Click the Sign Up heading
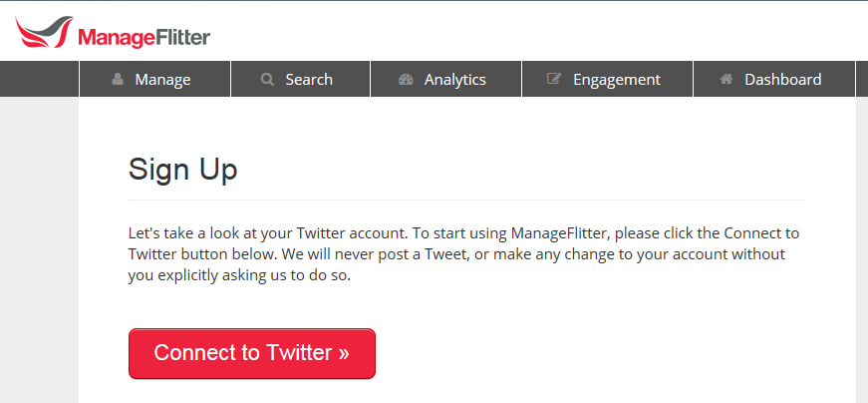The image size is (868, 403). click(182, 169)
